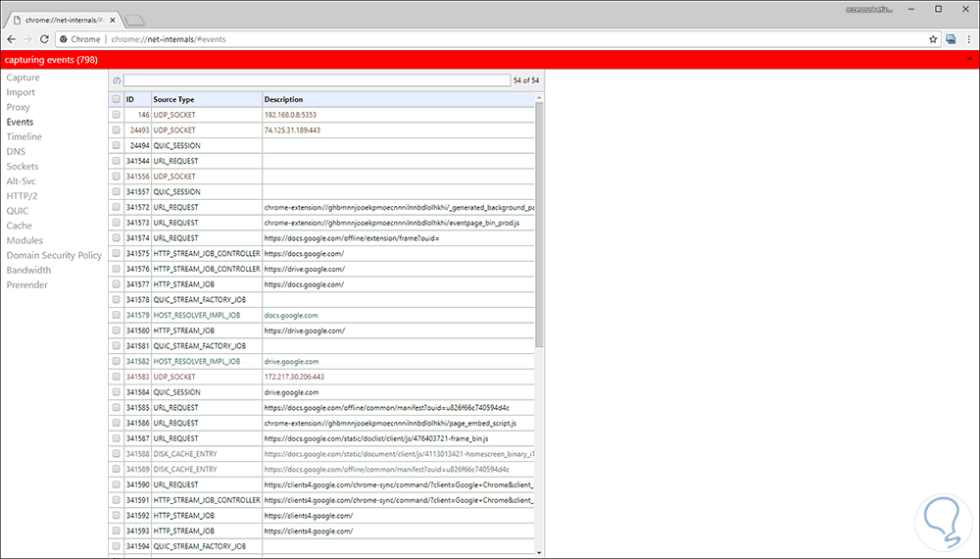Open the Chrome three-dot menu
Screen dimensions: 980x559
[969, 39]
